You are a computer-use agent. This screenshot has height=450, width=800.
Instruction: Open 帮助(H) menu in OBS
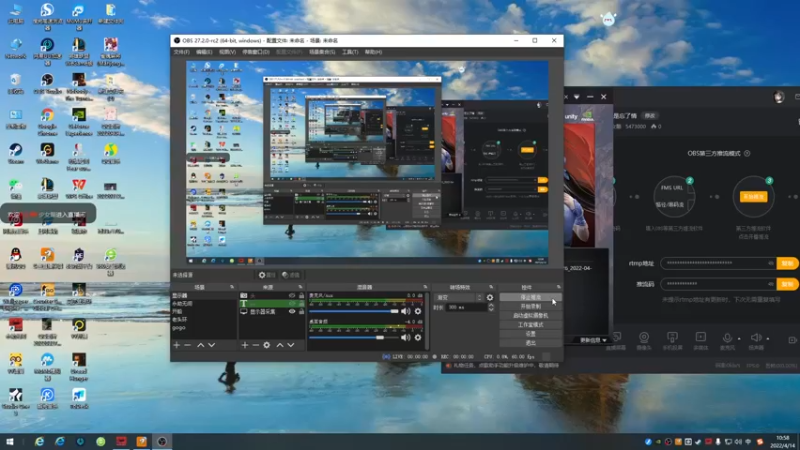[373, 52]
